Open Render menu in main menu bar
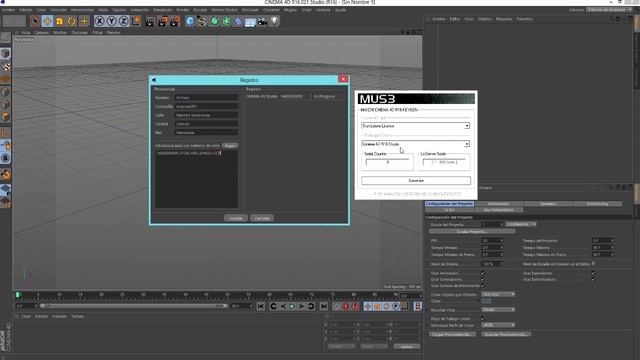The image size is (640, 360). pyautogui.click(x=182, y=10)
